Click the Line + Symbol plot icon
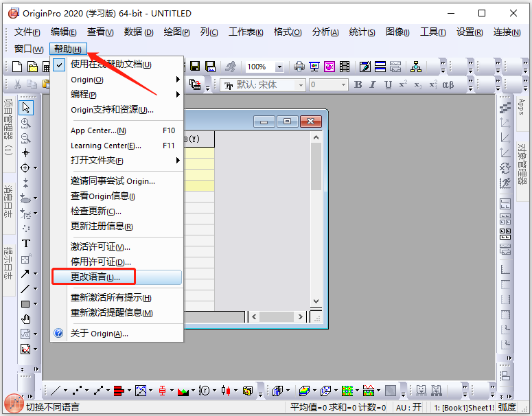Screen dimensions: 532x416 98,391
